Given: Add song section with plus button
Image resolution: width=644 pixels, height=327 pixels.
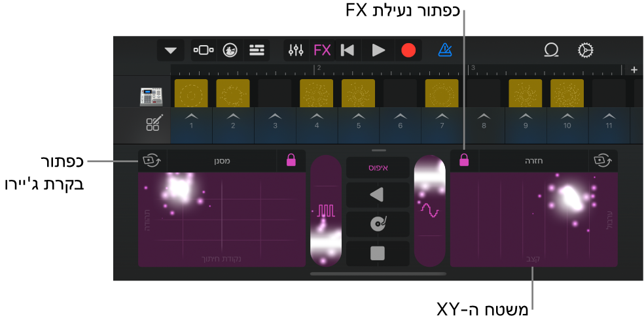Looking at the screenshot, I should coord(634,70).
